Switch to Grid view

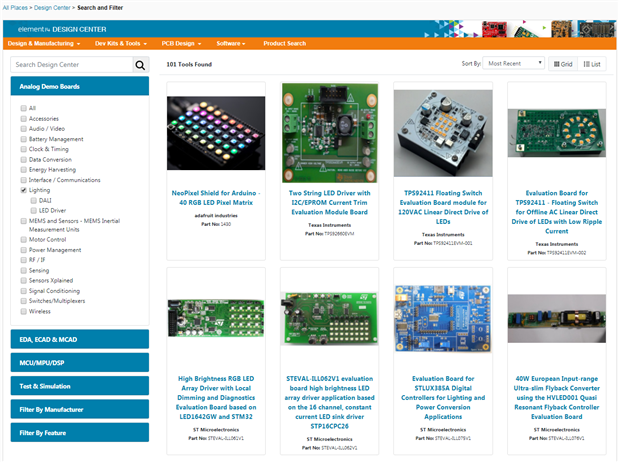click(563, 64)
